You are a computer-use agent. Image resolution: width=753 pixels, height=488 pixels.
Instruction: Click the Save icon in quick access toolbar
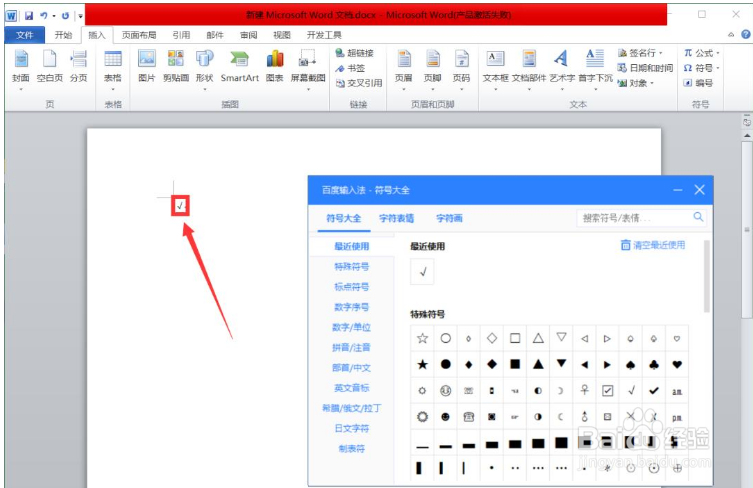point(29,15)
